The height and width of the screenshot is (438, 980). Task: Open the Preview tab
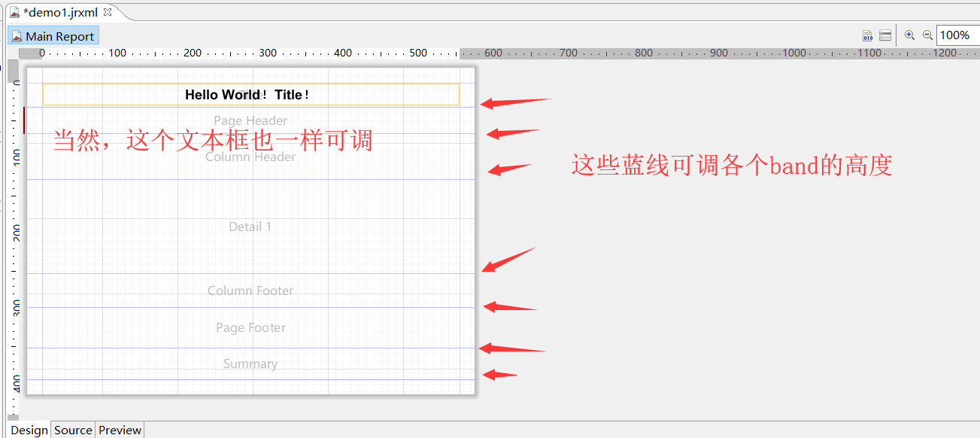point(119,430)
